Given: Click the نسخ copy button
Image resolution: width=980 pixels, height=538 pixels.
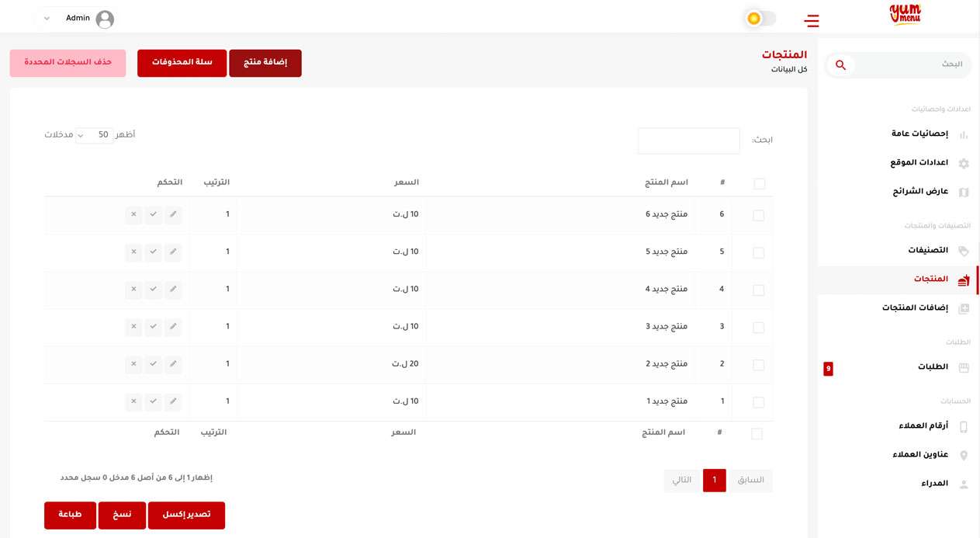Looking at the screenshot, I should pos(122,515).
